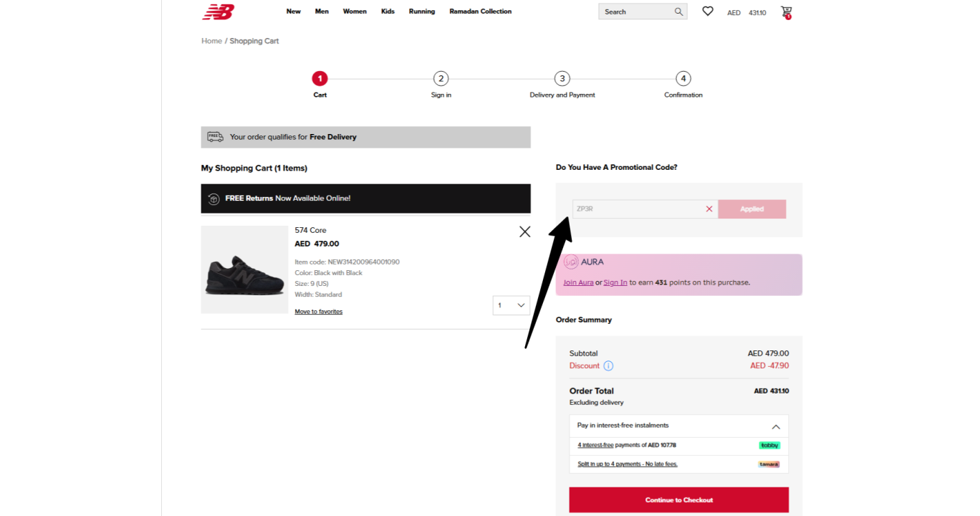Screen dimensions: 980x516
Task: Click the New Balance logo
Action: click(218, 11)
